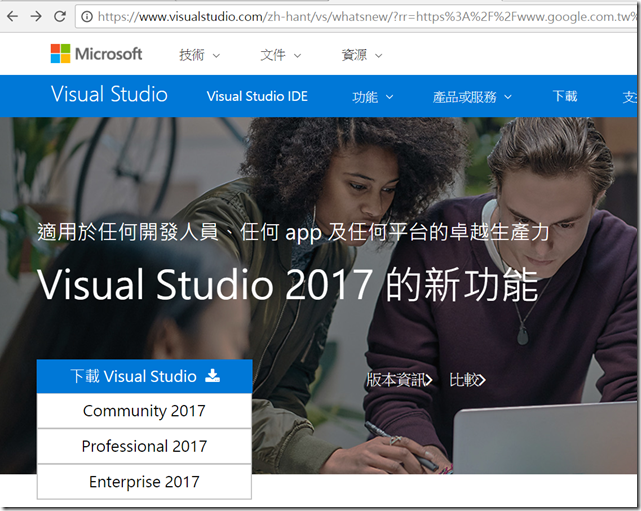Select Visual Studio IDE in navbar

[x=257, y=96]
